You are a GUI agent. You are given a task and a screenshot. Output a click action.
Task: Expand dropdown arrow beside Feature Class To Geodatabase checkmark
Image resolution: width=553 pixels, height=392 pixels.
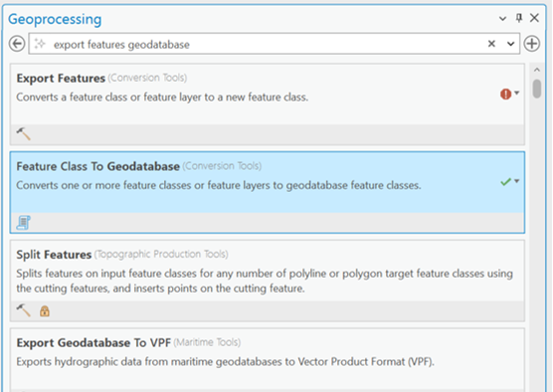click(516, 181)
